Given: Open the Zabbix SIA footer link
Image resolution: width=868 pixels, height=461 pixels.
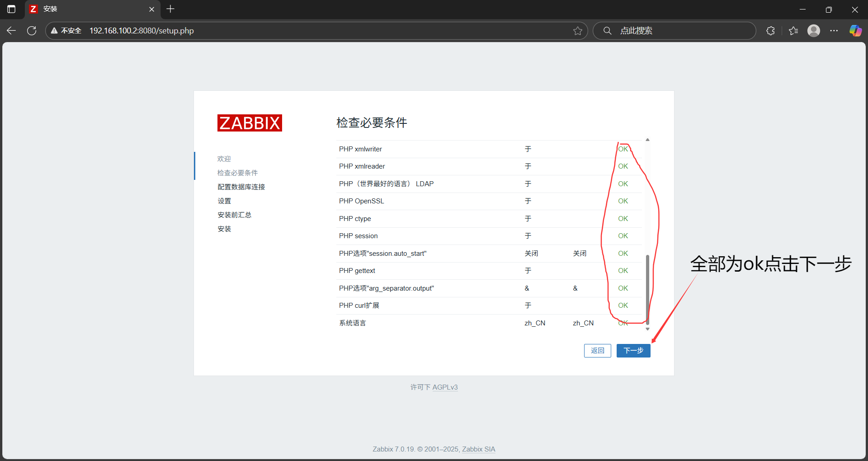Looking at the screenshot, I should pyautogui.click(x=478, y=449).
